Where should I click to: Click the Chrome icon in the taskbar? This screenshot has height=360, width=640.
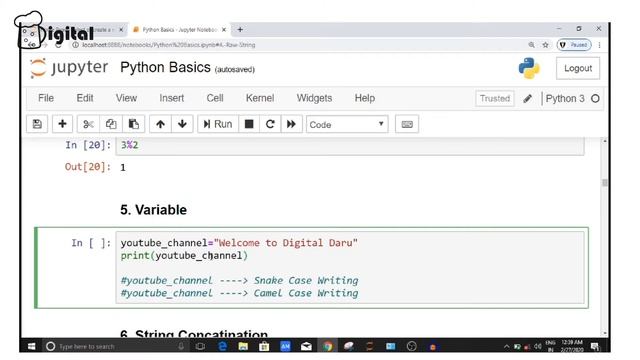click(327, 346)
